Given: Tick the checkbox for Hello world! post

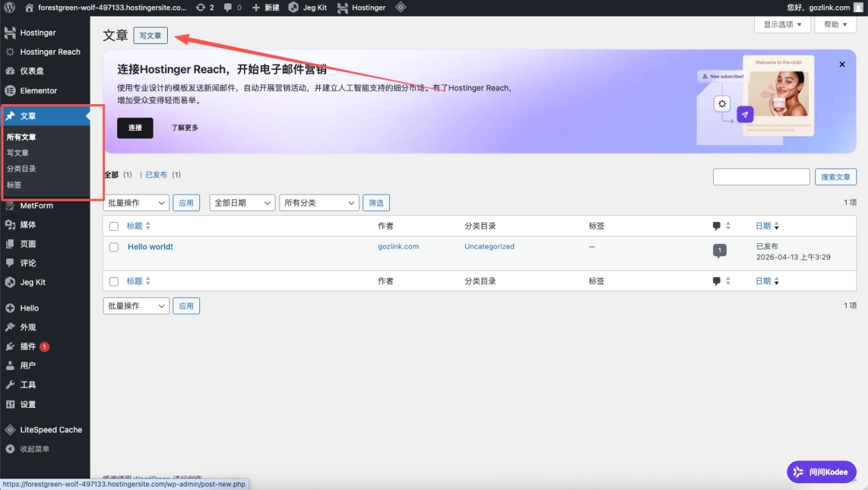Looking at the screenshot, I should [114, 247].
